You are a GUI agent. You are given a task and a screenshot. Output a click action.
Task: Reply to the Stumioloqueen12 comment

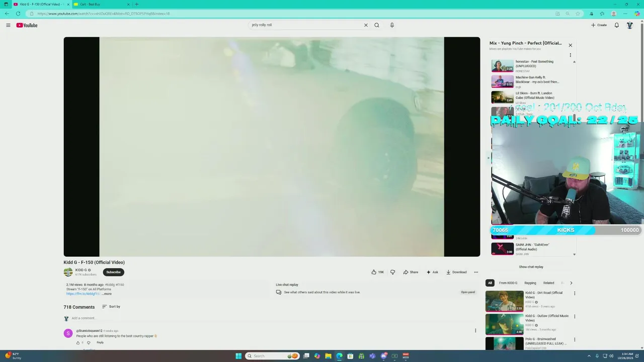click(x=100, y=342)
